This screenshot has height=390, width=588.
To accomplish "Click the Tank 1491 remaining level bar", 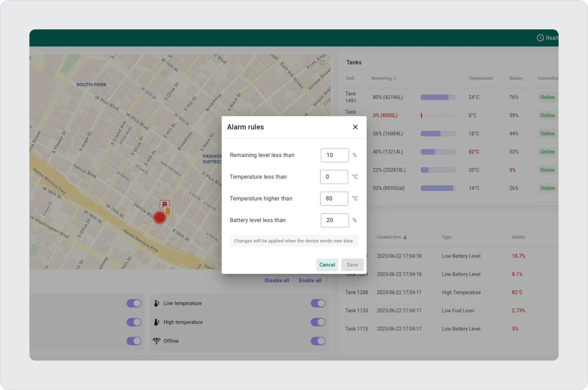I will [438, 97].
